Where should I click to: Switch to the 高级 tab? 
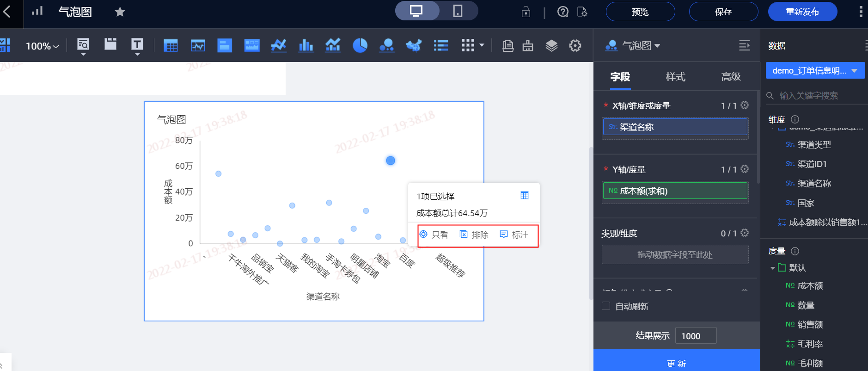click(731, 77)
